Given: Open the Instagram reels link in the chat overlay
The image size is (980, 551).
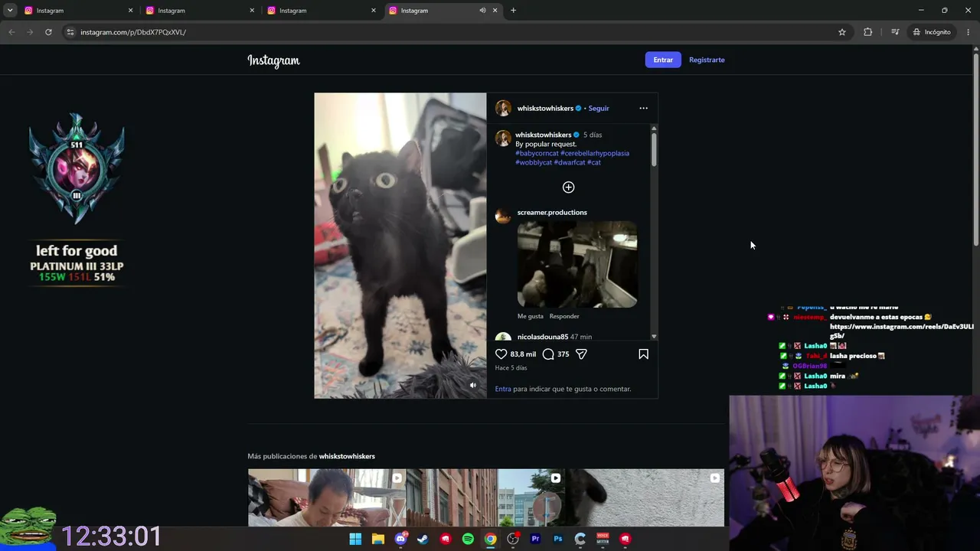Looking at the screenshot, I should pos(902,331).
